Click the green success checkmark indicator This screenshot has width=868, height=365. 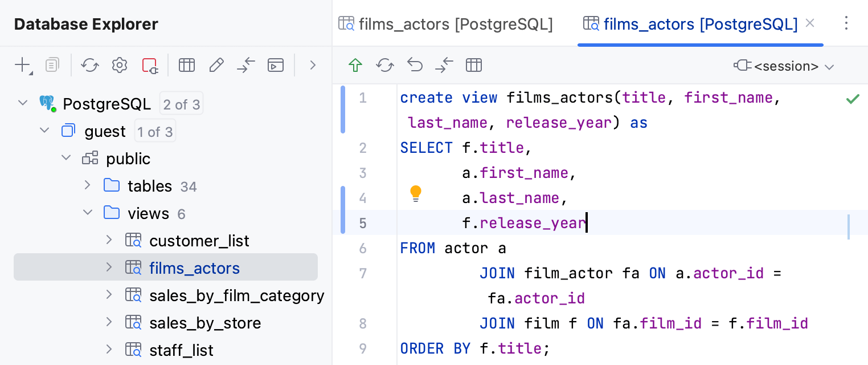coord(853,98)
